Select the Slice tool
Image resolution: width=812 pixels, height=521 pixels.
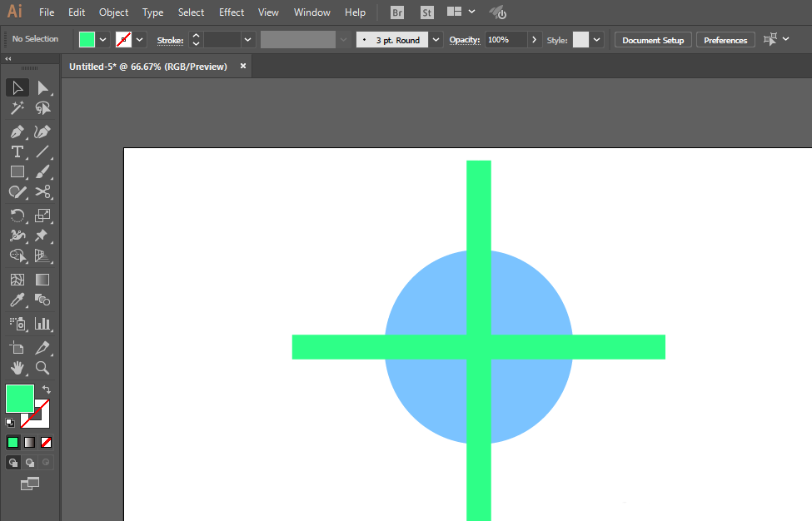42,348
